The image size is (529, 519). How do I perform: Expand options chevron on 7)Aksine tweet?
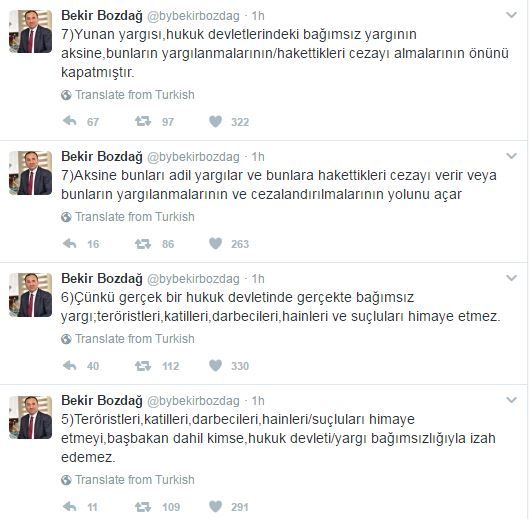(511, 156)
